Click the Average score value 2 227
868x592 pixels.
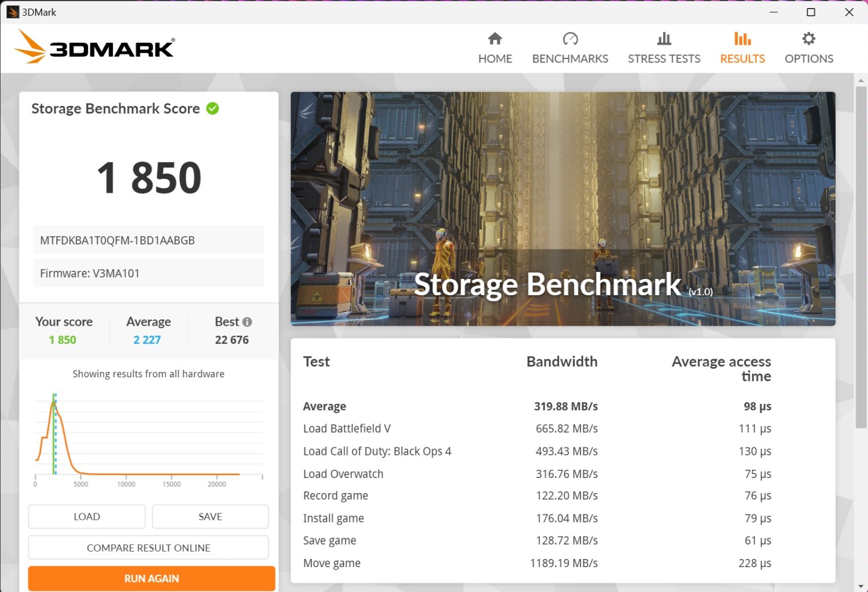click(x=147, y=340)
